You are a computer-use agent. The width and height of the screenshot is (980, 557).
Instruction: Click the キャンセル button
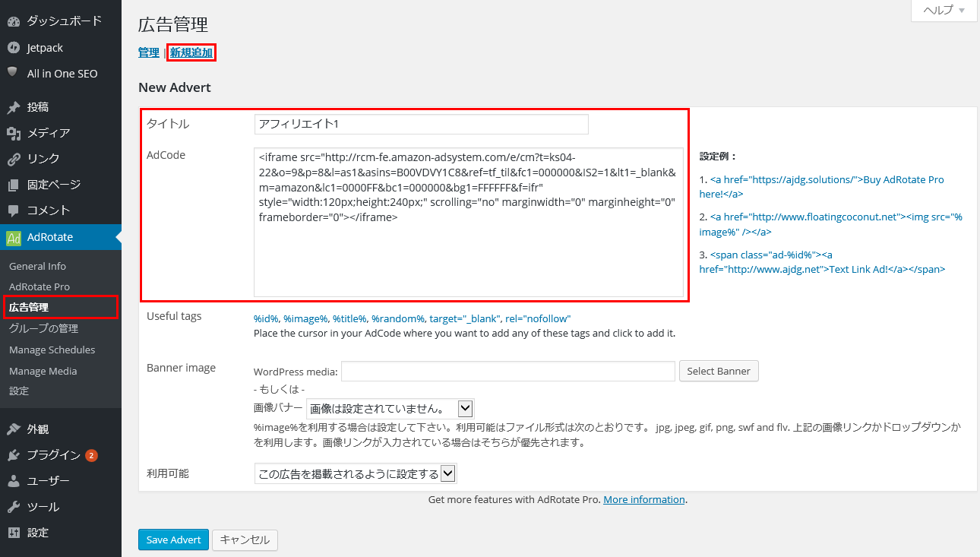click(245, 540)
